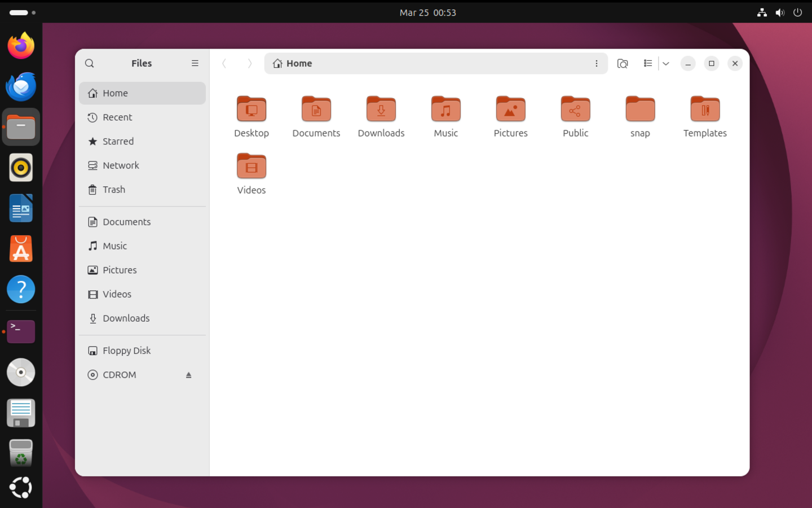Eject the CDROM drive
This screenshot has height=508, width=812.
click(x=189, y=375)
